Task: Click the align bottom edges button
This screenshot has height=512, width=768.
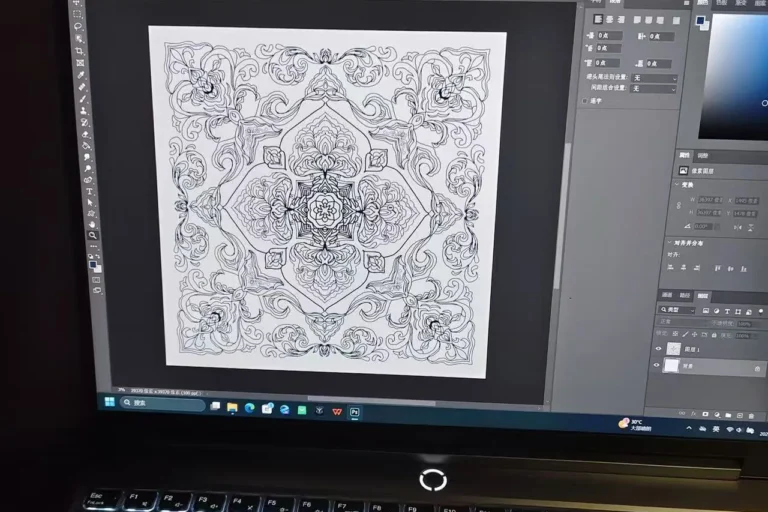Action: click(x=744, y=268)
